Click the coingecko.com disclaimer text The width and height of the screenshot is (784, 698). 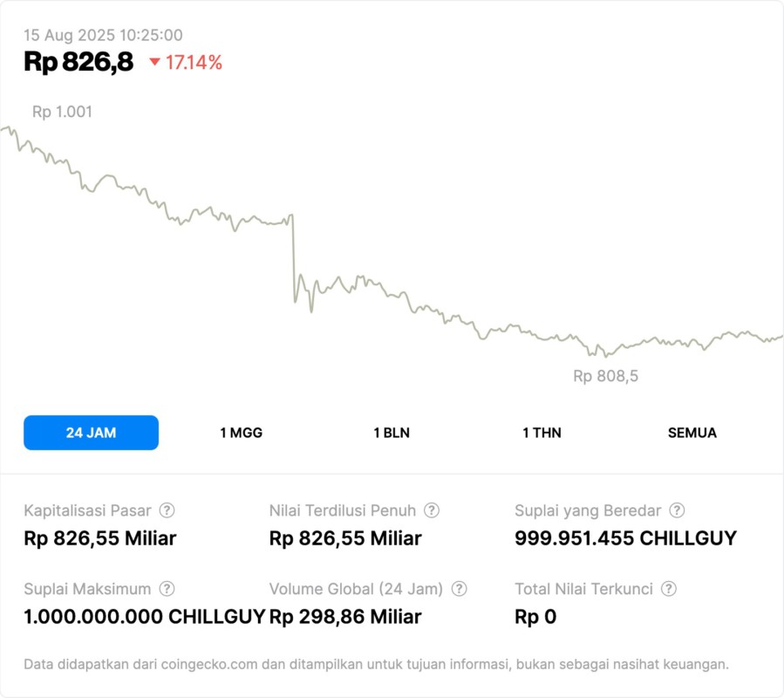[376, 664]
